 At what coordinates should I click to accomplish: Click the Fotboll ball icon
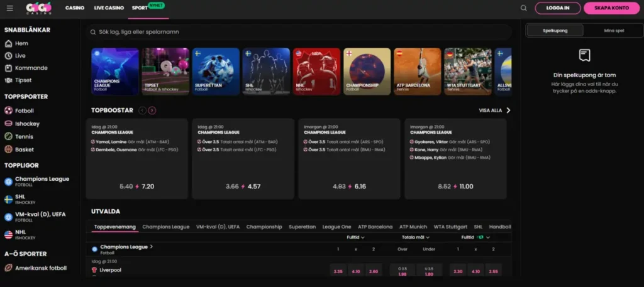[x=8, y=111]
